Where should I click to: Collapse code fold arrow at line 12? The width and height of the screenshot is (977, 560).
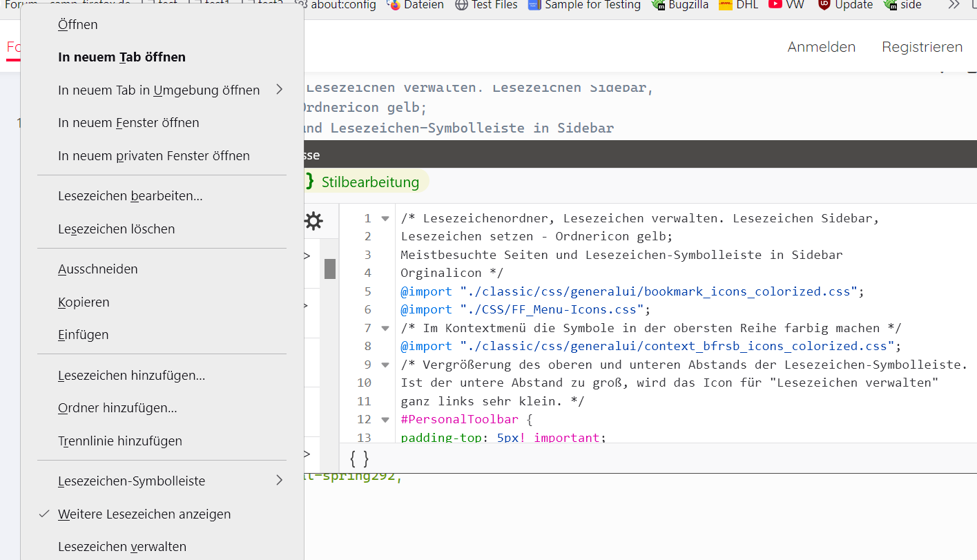click(385, 419)
